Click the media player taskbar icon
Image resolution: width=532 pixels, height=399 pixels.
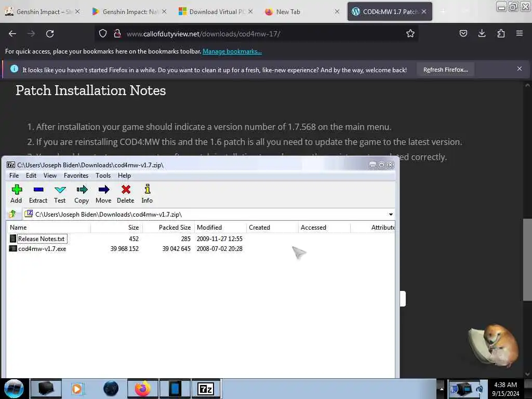77,389
